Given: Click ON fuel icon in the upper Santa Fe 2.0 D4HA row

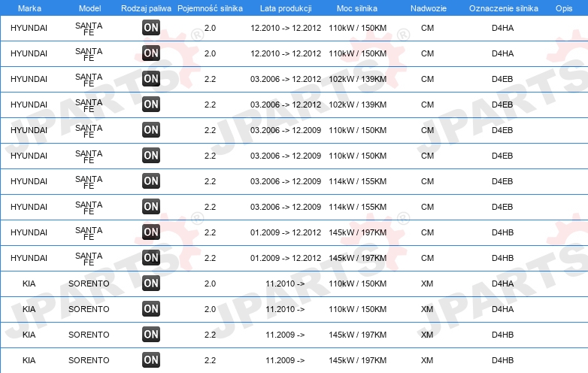Looking at the screenshot, I should 151,27.
